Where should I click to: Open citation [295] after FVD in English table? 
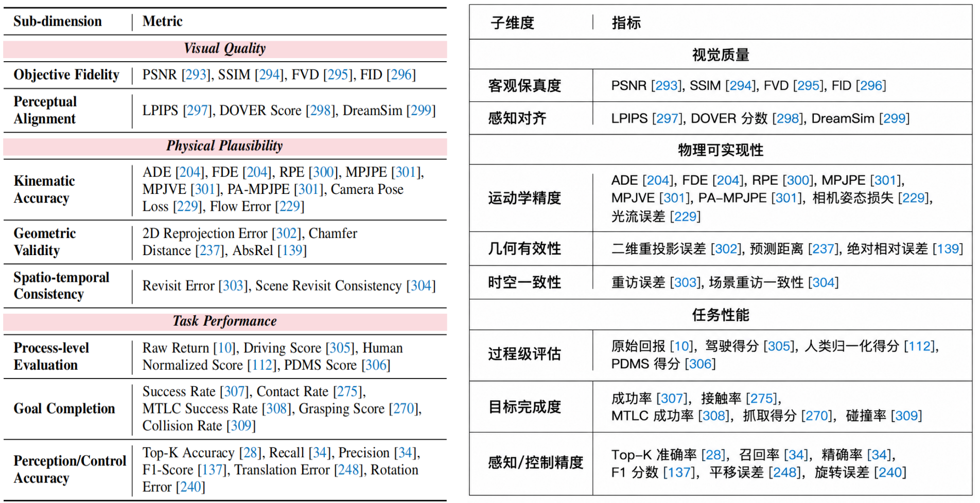(338, 75)
